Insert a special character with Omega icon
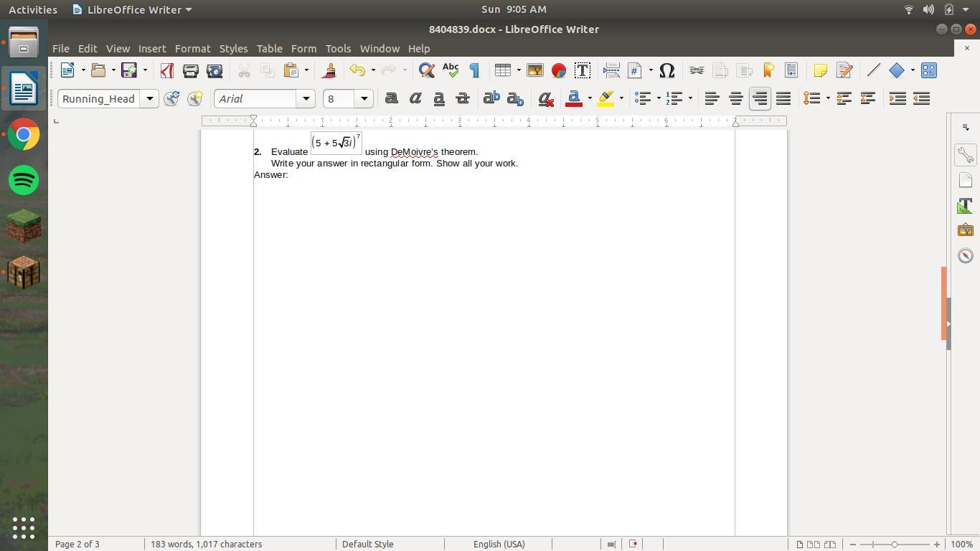This screenshot has height=551, width=980. [x=666, y=70]
